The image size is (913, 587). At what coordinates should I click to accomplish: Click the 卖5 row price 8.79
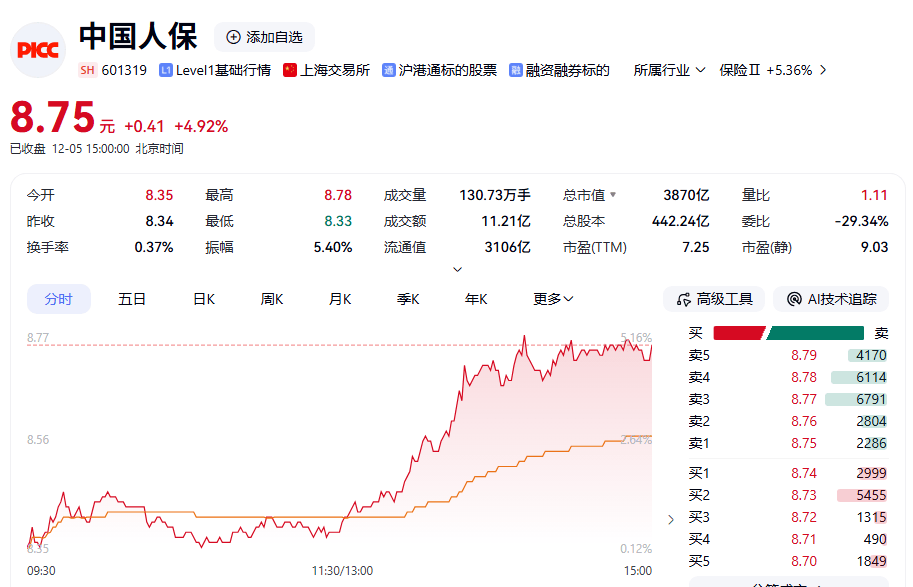804,355
